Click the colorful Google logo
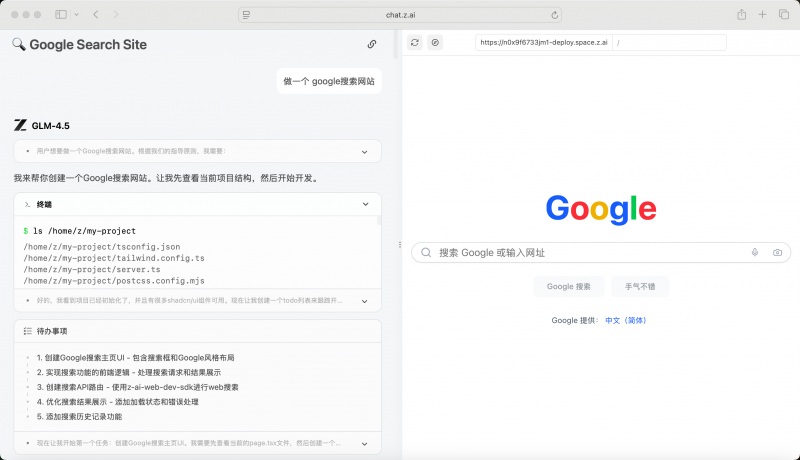800x460 pixels. [x=601, y=209]
